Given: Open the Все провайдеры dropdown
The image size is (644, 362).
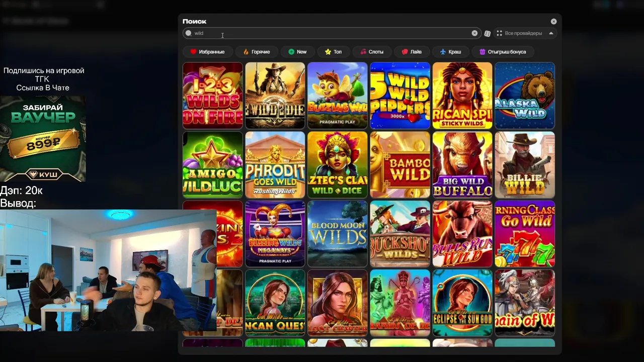Looking at the screenshot, I should (x=525, y=33).
